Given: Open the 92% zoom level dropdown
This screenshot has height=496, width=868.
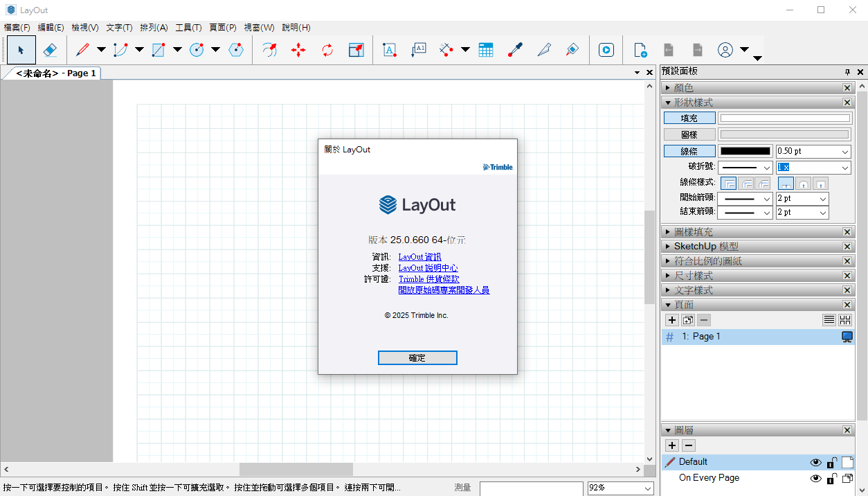Looking at the screenshot, I should tap(648, 488).
